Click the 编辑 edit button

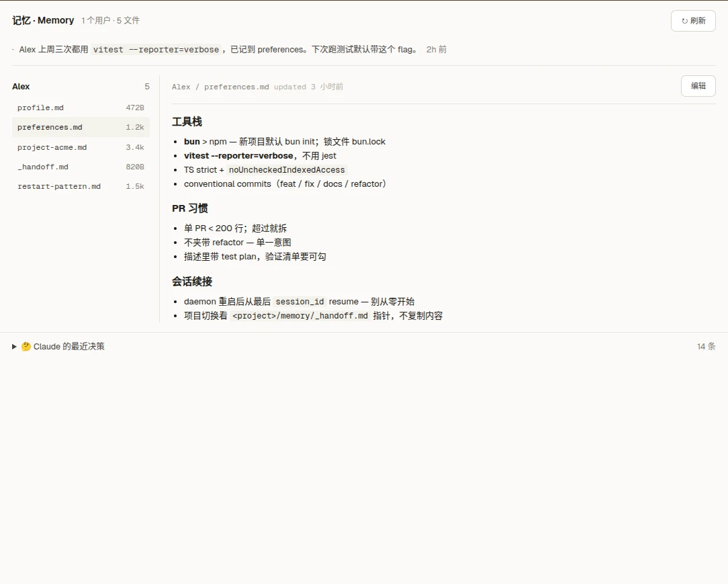point(698,86)
